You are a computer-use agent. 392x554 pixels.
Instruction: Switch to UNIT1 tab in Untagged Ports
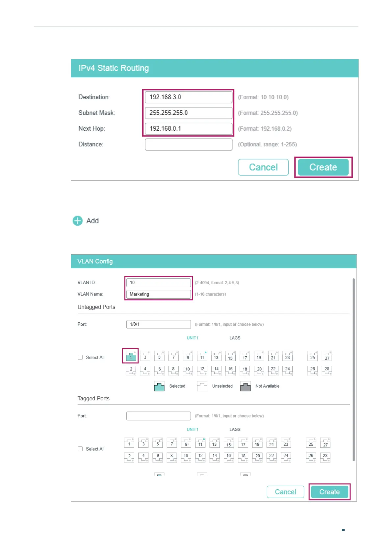point(193,338)
